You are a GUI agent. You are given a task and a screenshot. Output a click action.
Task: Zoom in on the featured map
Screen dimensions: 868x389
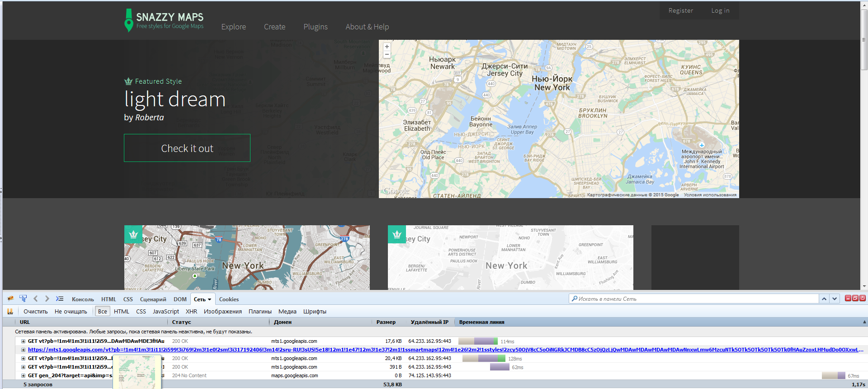point(387,47)
